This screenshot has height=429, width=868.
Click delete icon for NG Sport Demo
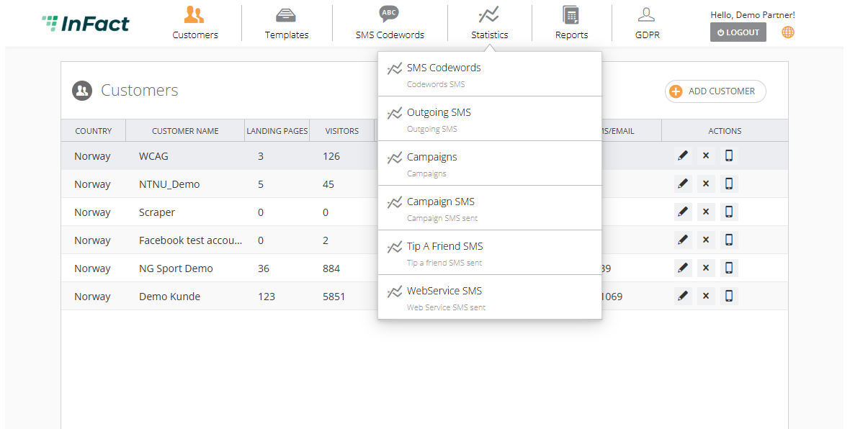[x=706, y=268]
